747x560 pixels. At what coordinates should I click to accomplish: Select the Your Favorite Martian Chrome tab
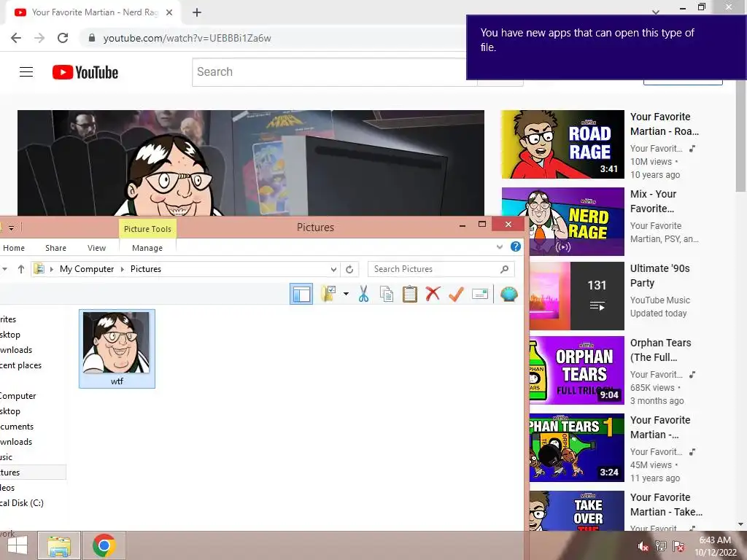tap(94, 12)
